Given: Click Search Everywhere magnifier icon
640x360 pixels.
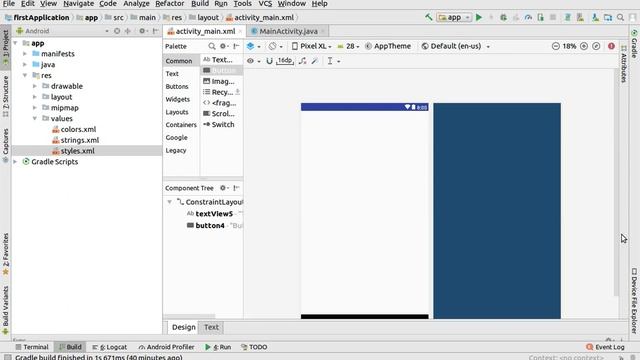Looking at the screenshot, I should click(x=620, y=18).
